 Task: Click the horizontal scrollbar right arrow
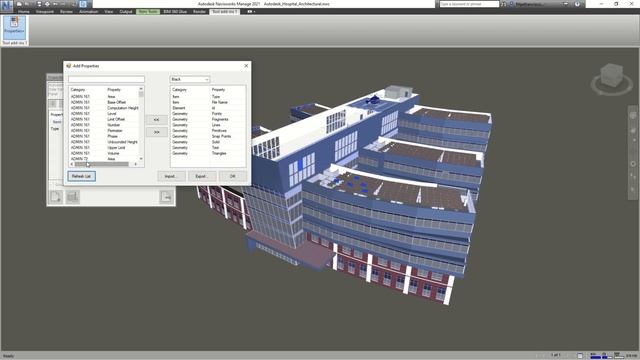(x=136, y=164)
